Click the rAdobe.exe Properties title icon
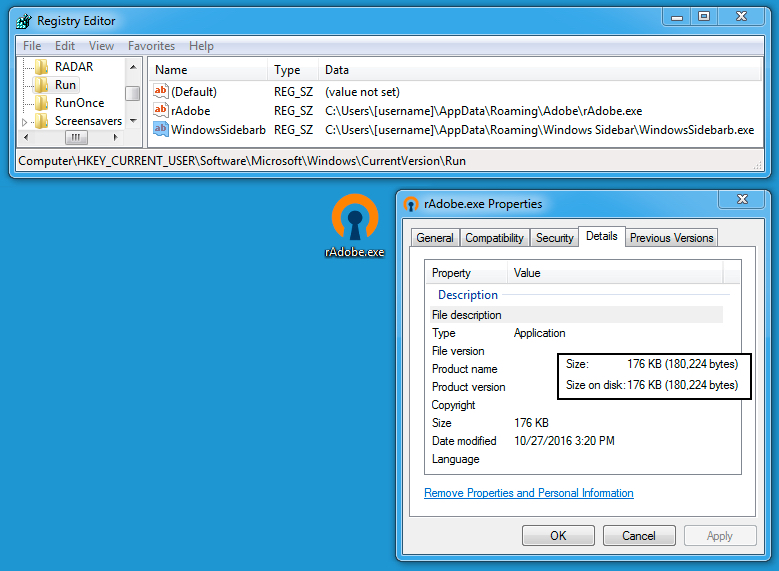The image size is (779, 571). (x=411, y=204)
